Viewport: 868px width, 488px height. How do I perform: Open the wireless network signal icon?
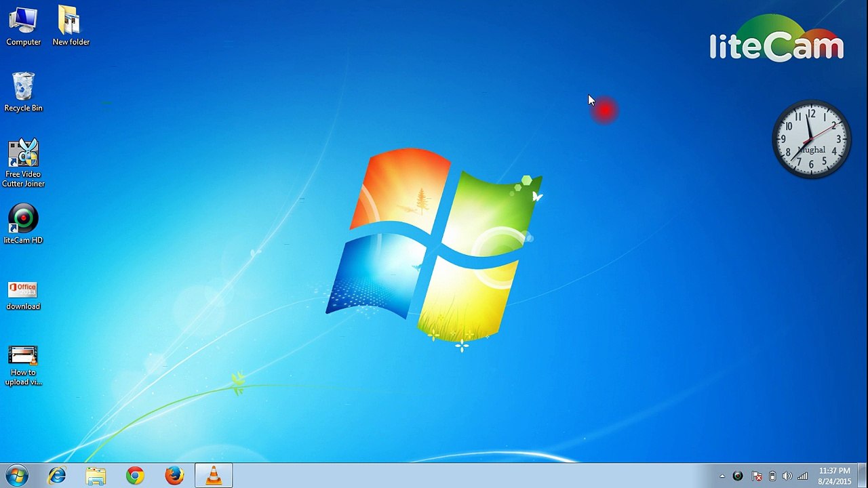click(x=803, y=476)
